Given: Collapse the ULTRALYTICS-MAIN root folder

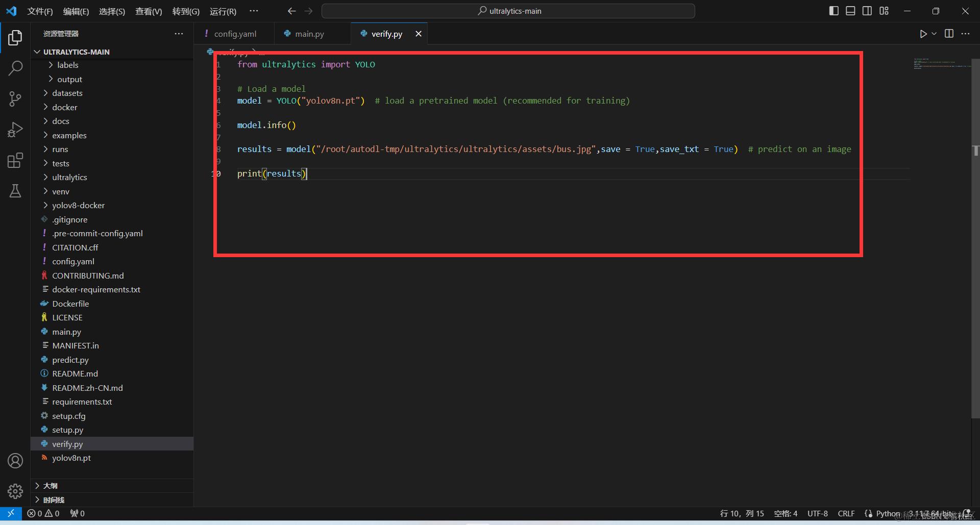Looking at the screenshot, I should point(112,52).
